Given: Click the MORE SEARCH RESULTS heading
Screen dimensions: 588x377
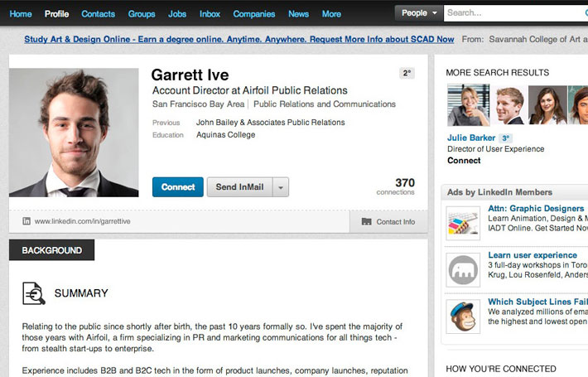Looking at the screenshot, I should point(497,72).
